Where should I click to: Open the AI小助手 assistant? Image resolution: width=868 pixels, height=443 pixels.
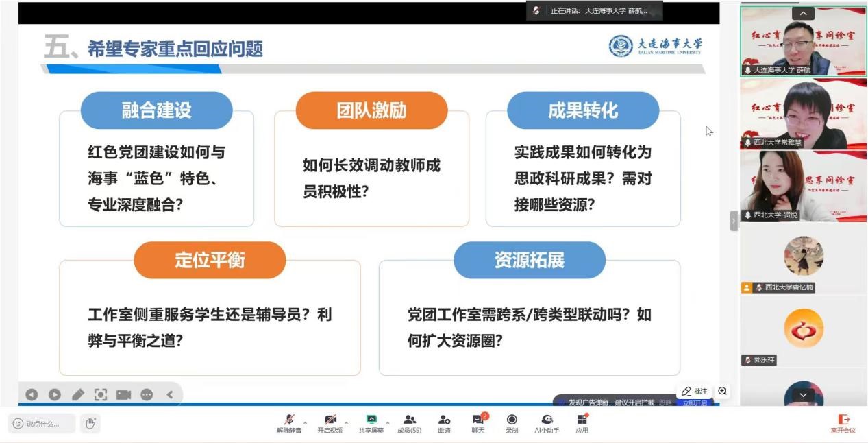pyautogui.click(x=547, y=422)
